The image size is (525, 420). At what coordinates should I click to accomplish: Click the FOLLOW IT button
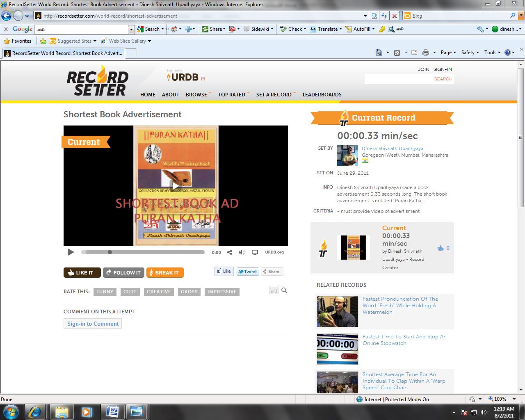pyautogui.click(x=123, y=272)
